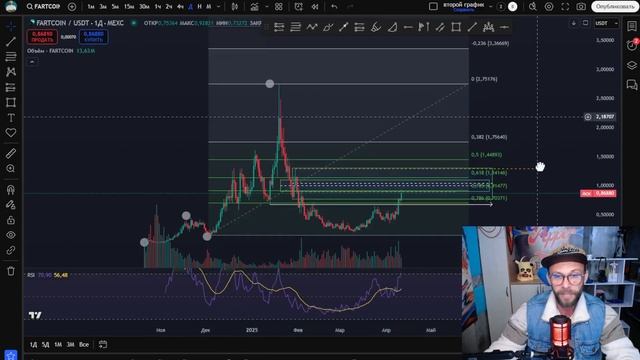Screen dimensions: 640x360
Task: Open the user avatar menu
Action: [11, 6]
